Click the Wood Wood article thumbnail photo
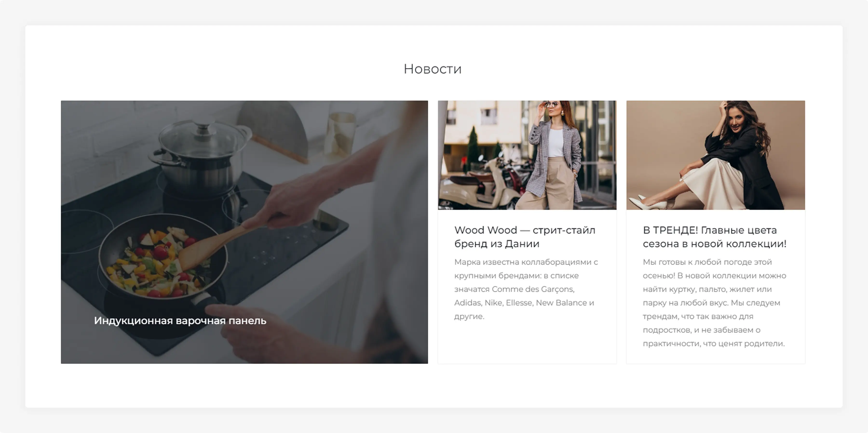Screen dimensions: 868x433 point(527,155)
